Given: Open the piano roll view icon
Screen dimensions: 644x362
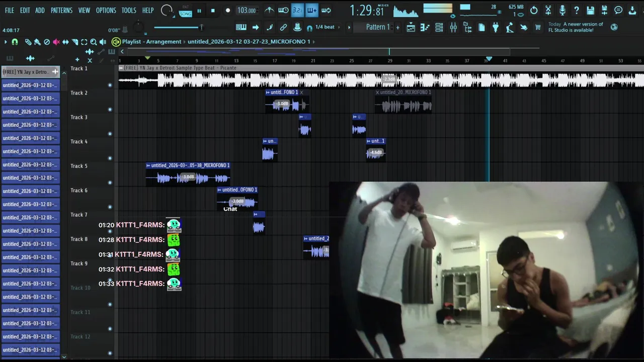Looking at the screenshot, I should (x=425, y=27).
